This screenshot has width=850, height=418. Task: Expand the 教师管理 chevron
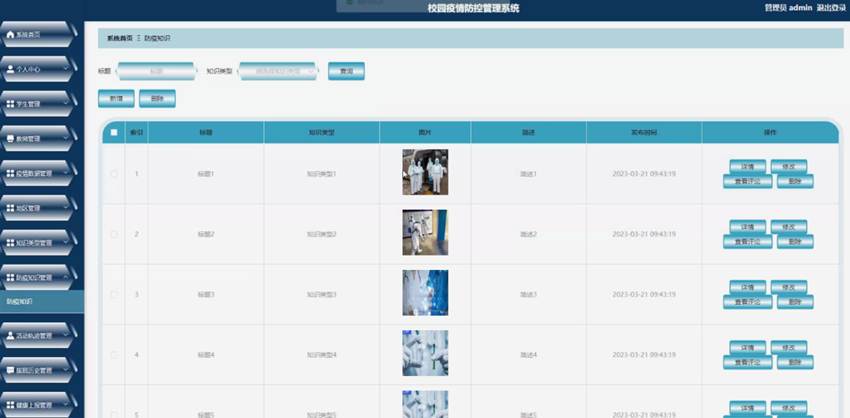66,139
